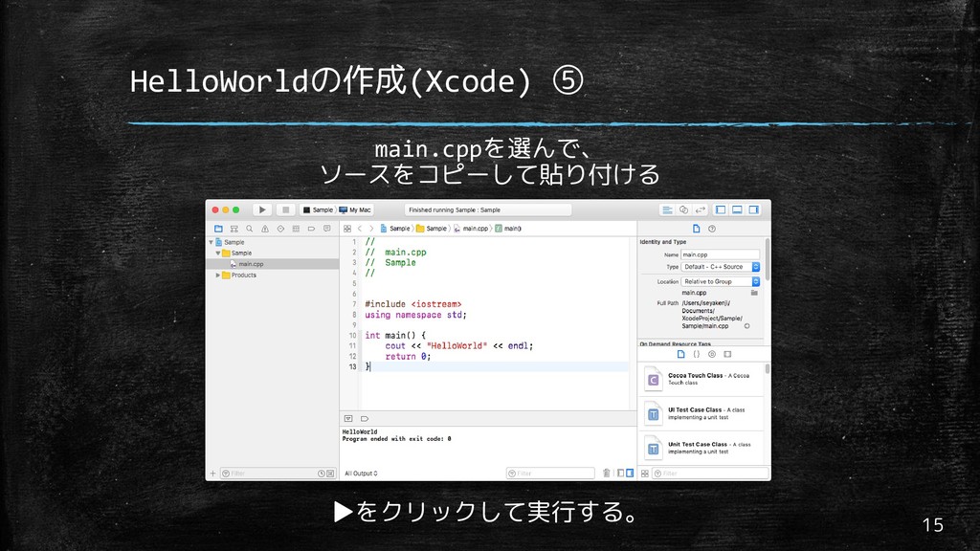Screen dimensions: 980x551
Task: Switch to the Assistant editor
Action: pos(683,209)
